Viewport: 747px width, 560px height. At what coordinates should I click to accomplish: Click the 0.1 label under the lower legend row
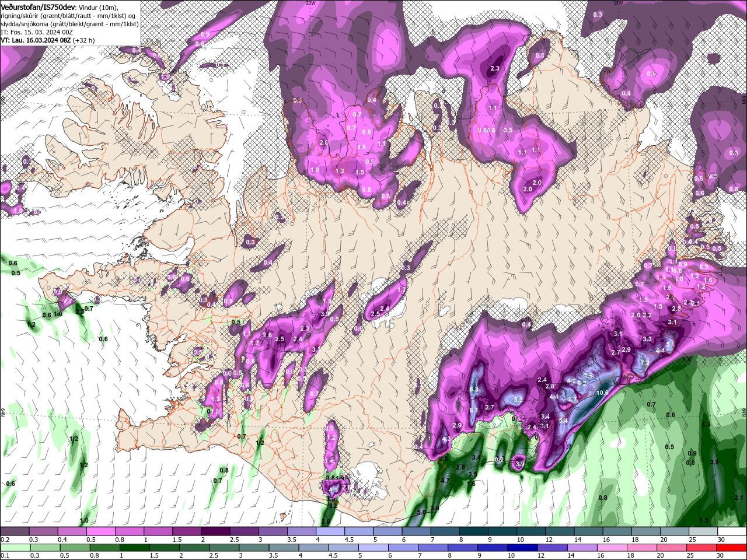[x=5, y=555]
